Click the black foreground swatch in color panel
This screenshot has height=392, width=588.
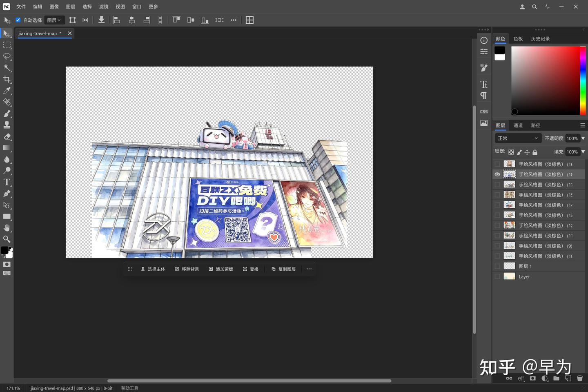[500, 50]
